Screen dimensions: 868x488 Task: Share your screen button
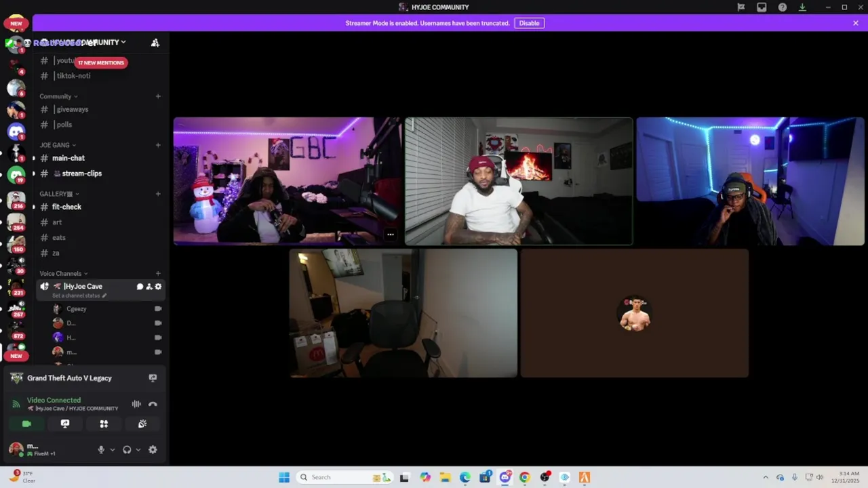65,424
